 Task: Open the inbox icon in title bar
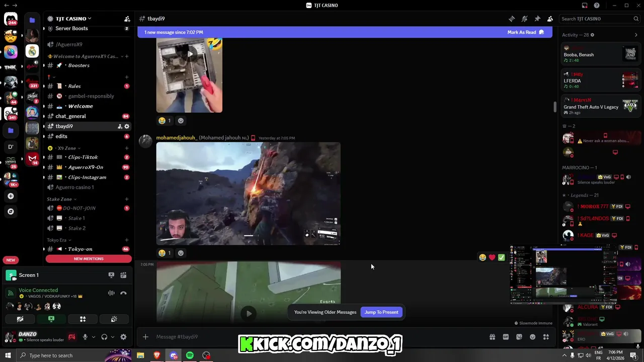585,6
